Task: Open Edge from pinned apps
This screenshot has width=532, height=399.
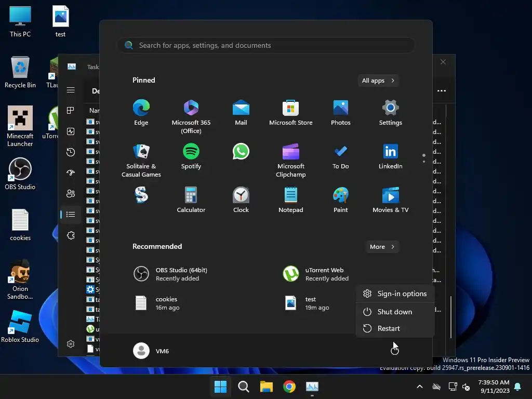Action: (x=141, y=113)
